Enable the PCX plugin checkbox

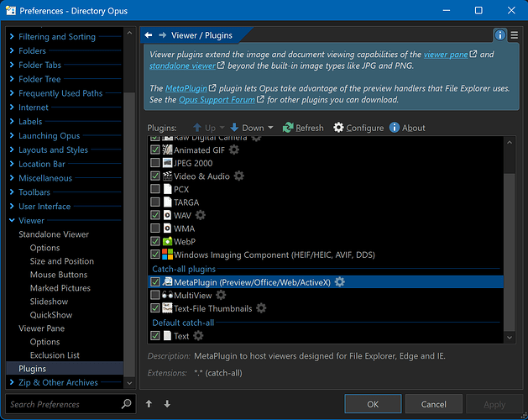(x=155, y=189)
